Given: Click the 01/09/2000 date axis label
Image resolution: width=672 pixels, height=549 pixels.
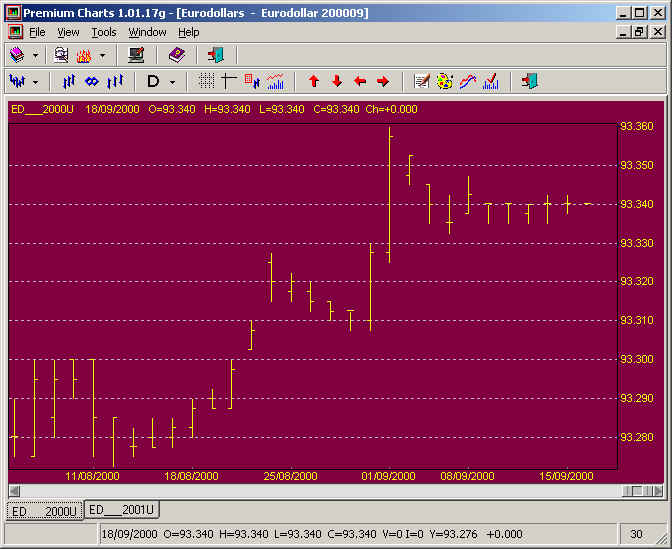Looking at the screenshot, I should [388, 476].
